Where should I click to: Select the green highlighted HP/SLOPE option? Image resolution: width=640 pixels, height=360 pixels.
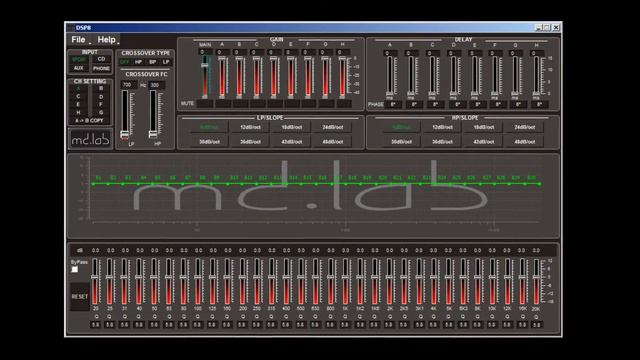coord(401,127)
